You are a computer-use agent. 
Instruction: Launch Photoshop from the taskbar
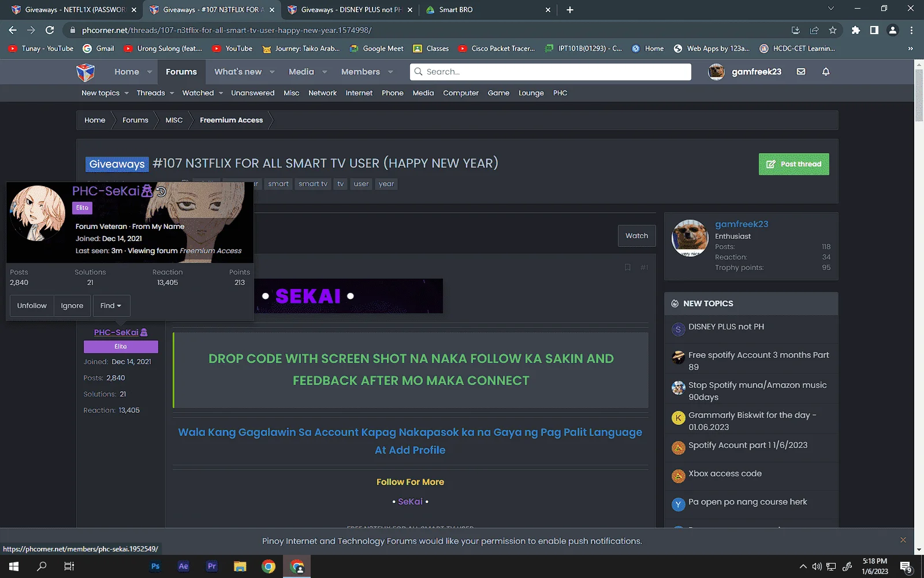pos(155,566)
